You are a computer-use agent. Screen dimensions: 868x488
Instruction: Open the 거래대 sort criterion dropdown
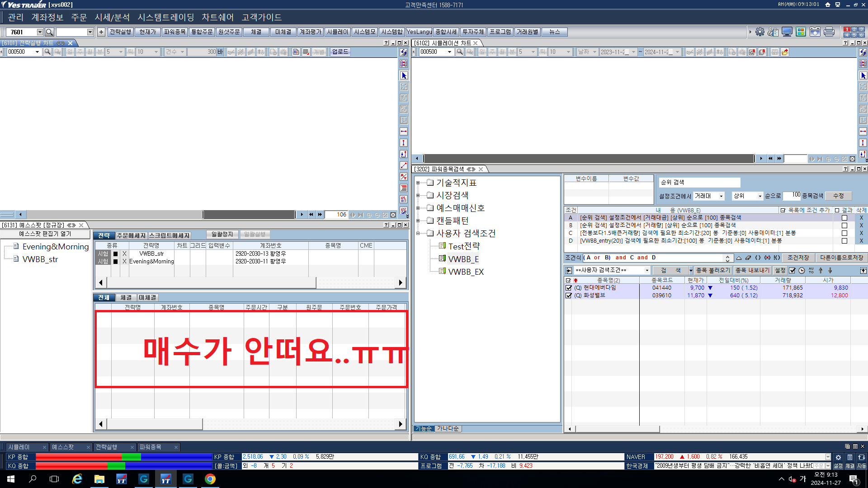tap(722, 196)
